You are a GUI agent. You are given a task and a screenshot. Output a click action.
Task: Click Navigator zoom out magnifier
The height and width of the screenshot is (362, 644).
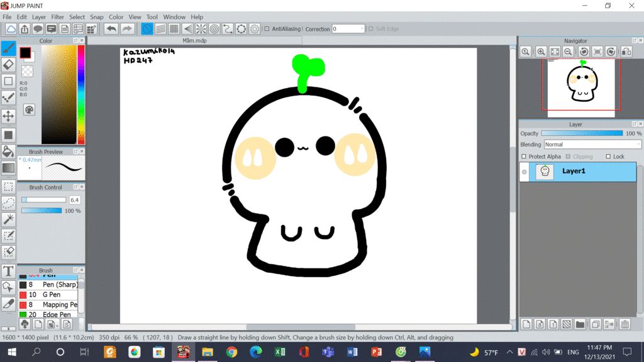point(568,52)
